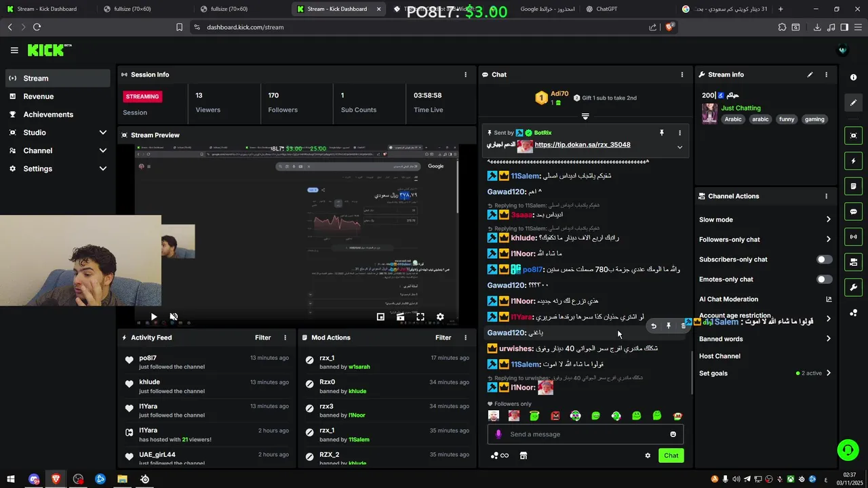Click the angry red emote
868x488 pixels.
pos(555,415)
